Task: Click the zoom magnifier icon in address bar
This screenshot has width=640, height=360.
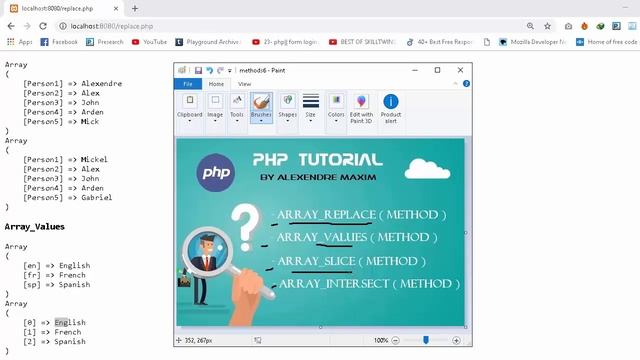Action: pos(530,26)
